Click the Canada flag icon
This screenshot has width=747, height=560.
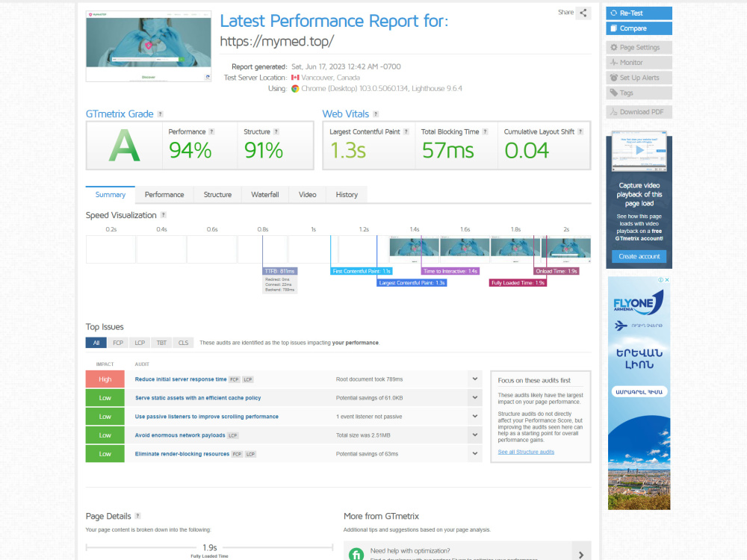pos(295,78)
